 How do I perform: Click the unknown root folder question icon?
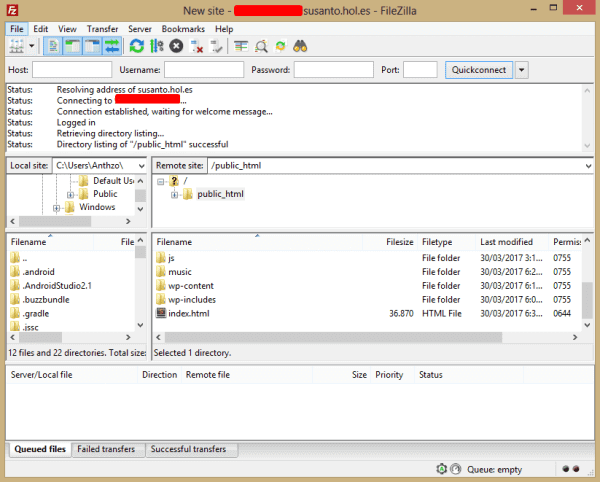(174, 181)
